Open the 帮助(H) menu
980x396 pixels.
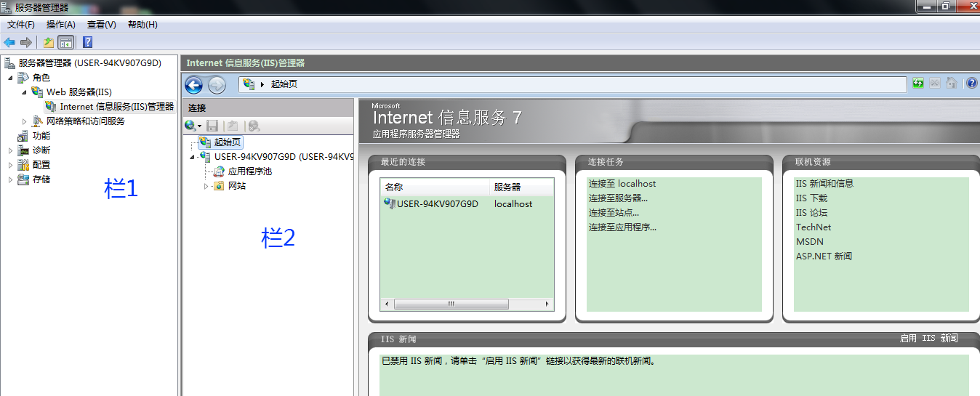click(x=142, y=25)
